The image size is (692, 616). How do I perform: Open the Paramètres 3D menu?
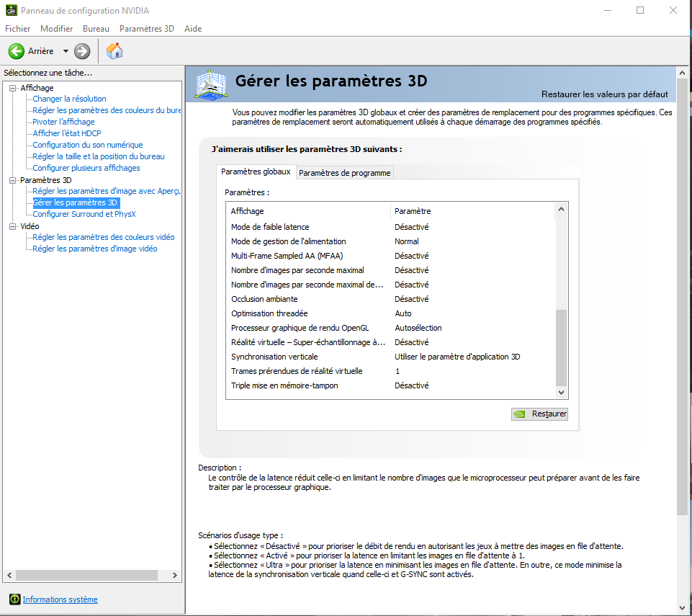pyautogui.click(x=146, y=29)
